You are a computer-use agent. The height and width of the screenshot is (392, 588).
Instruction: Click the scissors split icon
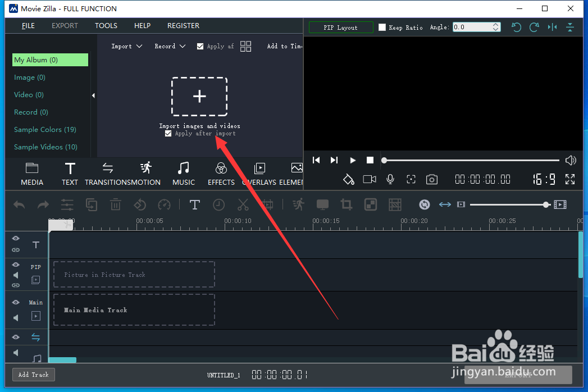coord(243,205)
